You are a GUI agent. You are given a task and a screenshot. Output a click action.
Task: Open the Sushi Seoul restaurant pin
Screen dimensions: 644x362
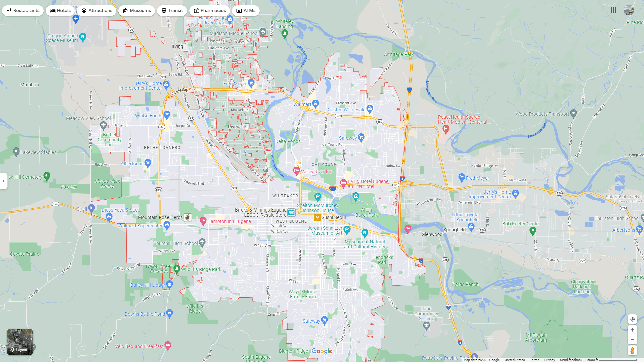click(x=317, y=218)
